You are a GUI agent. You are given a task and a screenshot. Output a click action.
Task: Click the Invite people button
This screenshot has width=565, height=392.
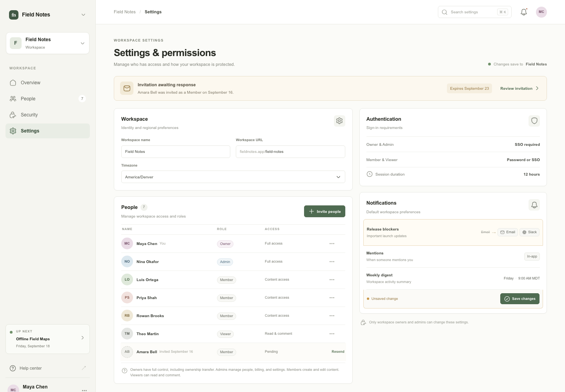point(324,211)
